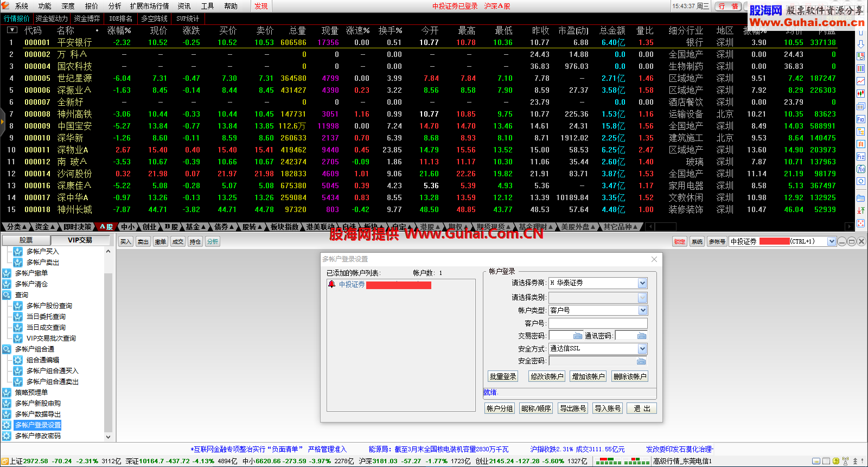Image resolution: width=868 pixels, height=467 pixels.
Task: Click the 行情 button at top right
Action: tap(729, 6)
